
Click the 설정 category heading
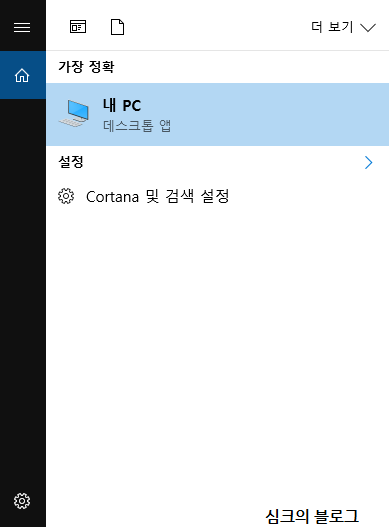pyautogui.click(x=71, y=162)
